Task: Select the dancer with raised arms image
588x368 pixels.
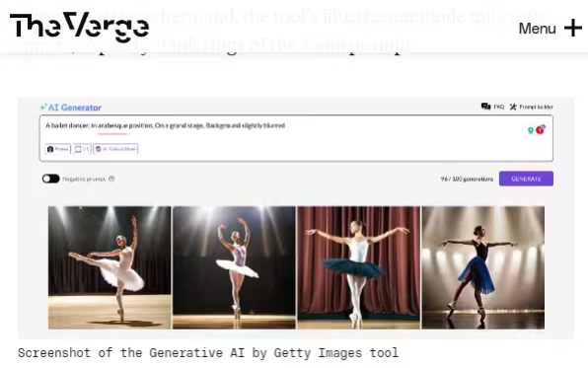Action: [x=234, y=267]
